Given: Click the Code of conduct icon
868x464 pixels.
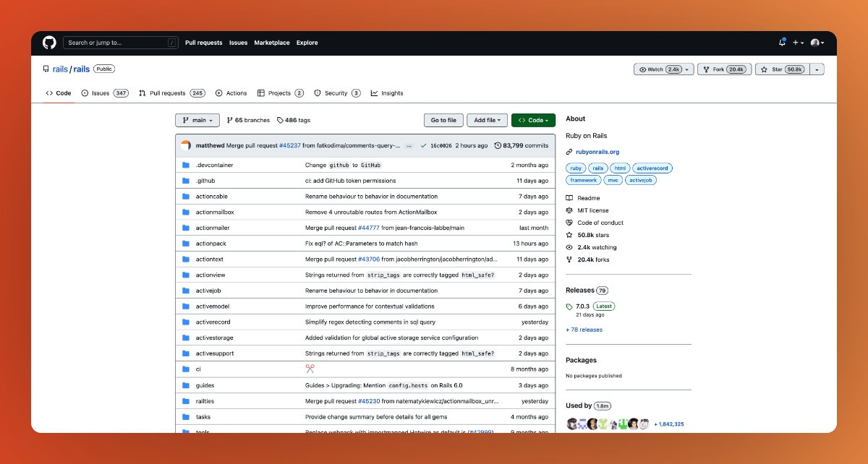Looking at the screenshot, I should (569, 223).
